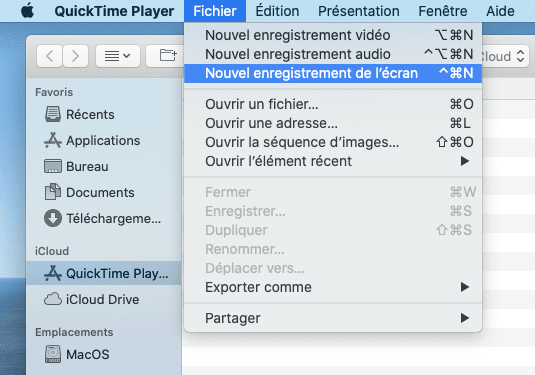The height and width of the screenshot is (375, 535).
Task: Expand the Exporter comme submenu
Action: coord(333,287)
